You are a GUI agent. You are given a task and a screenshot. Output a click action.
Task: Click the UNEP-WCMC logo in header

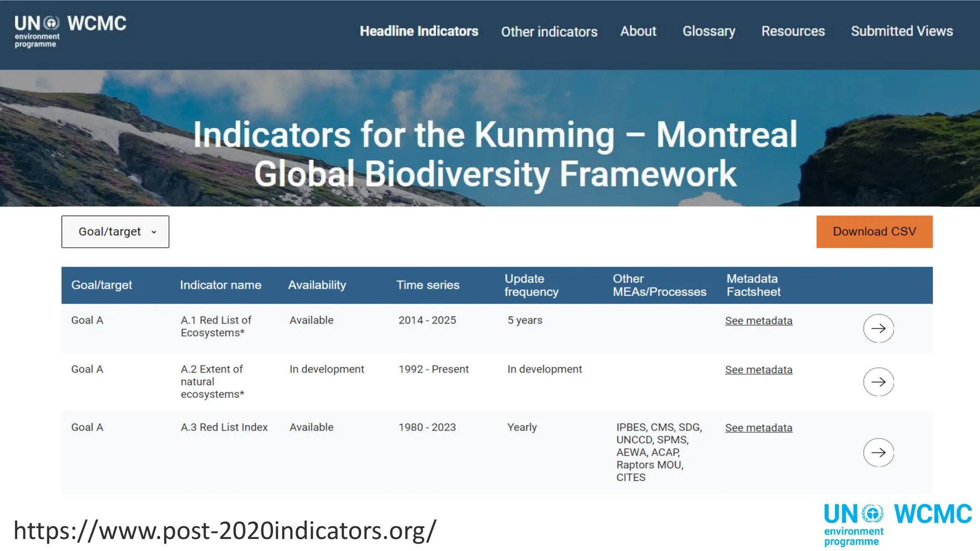pyautogui.click(x=70, y=32)
